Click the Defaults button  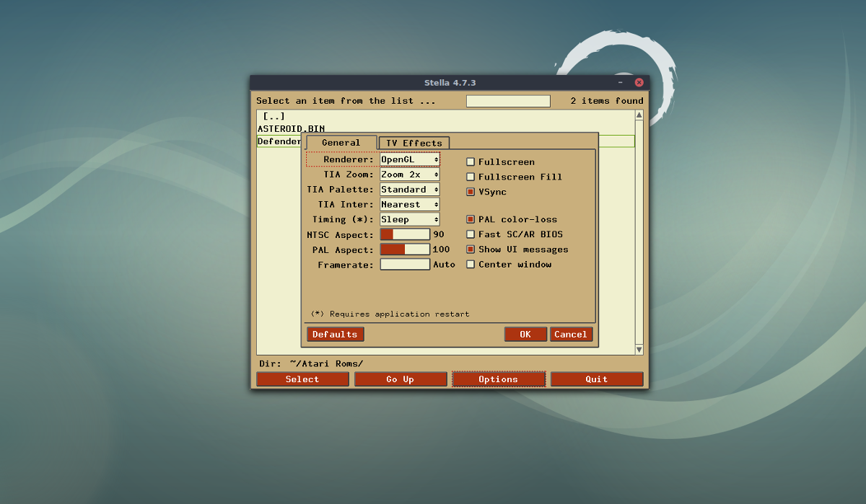tap(336, 335)
